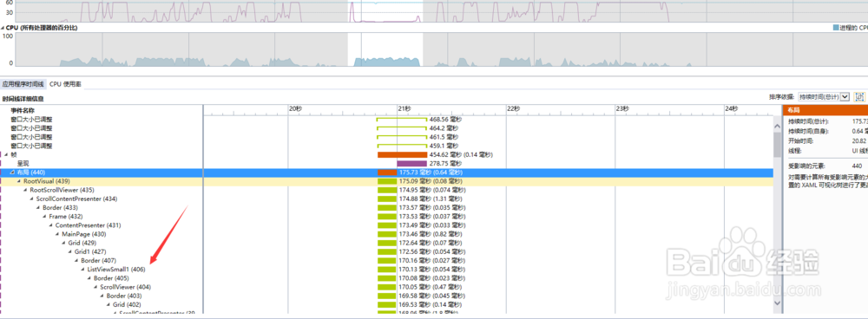Click the 开始时间 detail label
The width and height of the screenshot is (868, 319).
click(x=800, y=141)
